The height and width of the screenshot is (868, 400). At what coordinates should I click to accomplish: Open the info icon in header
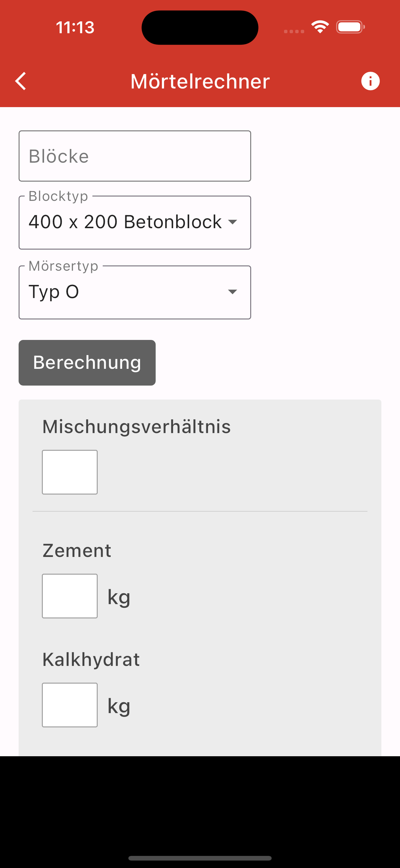[x=370, y=81]
